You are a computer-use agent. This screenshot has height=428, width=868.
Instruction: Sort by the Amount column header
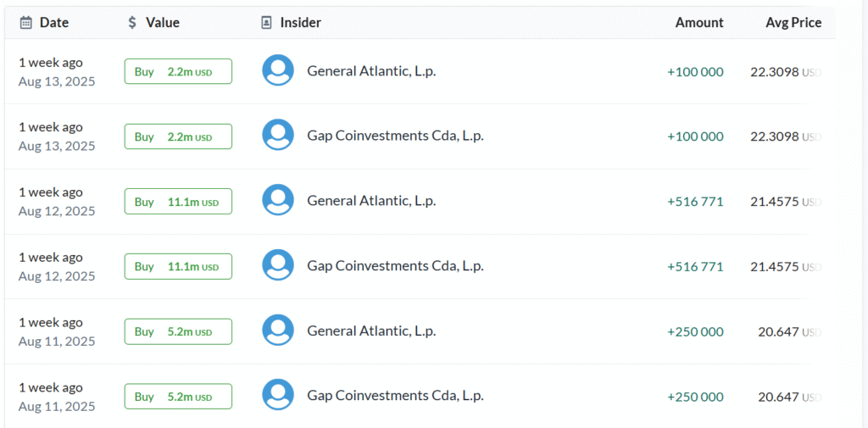[x=699, y=23]
